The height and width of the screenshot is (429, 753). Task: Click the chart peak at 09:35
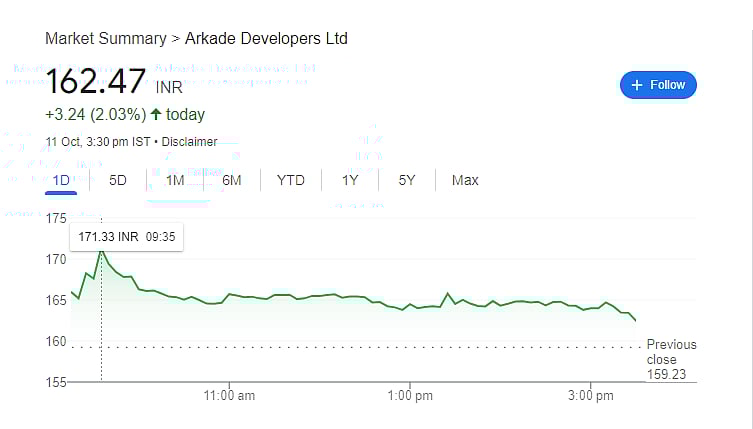tap(101, 251)
